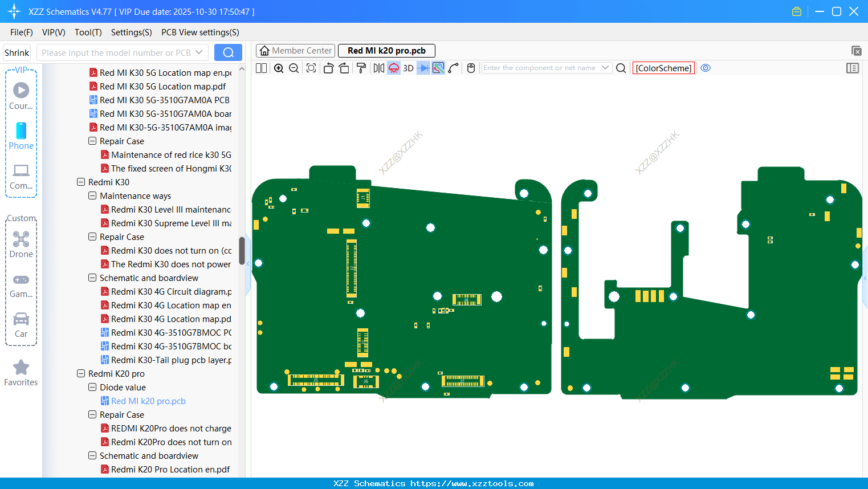Click the Shrink button

coord(17,53)
